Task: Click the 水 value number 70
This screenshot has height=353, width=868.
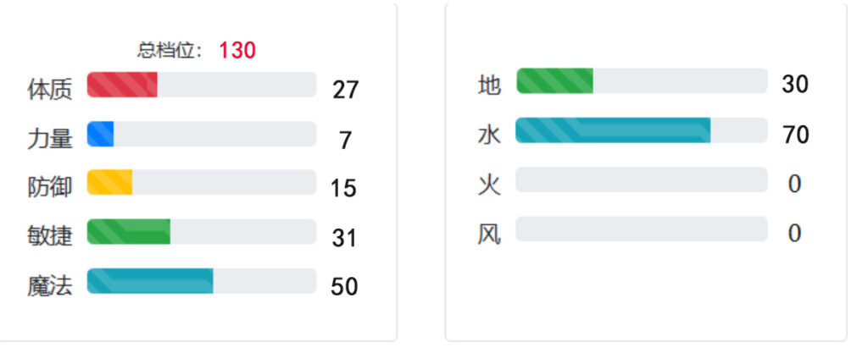Action: pyautogui.click(x=795, y=135)
